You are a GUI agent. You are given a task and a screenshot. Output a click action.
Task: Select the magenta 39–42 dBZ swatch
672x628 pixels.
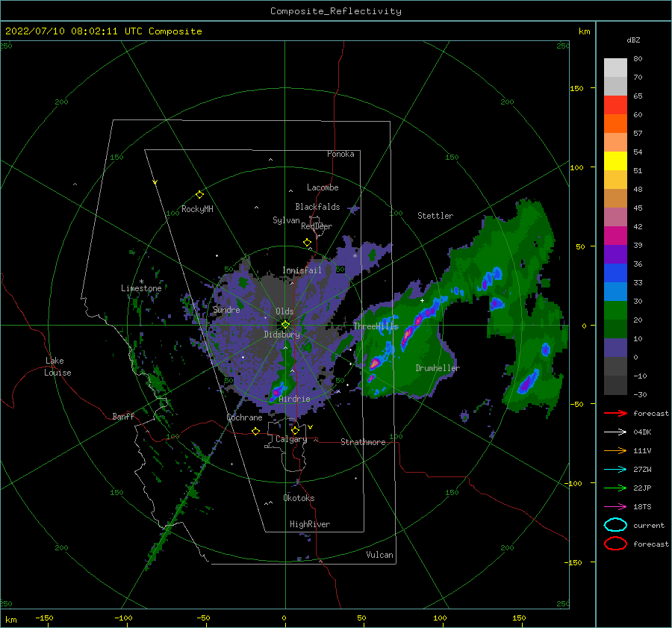[x=615, y=235]
